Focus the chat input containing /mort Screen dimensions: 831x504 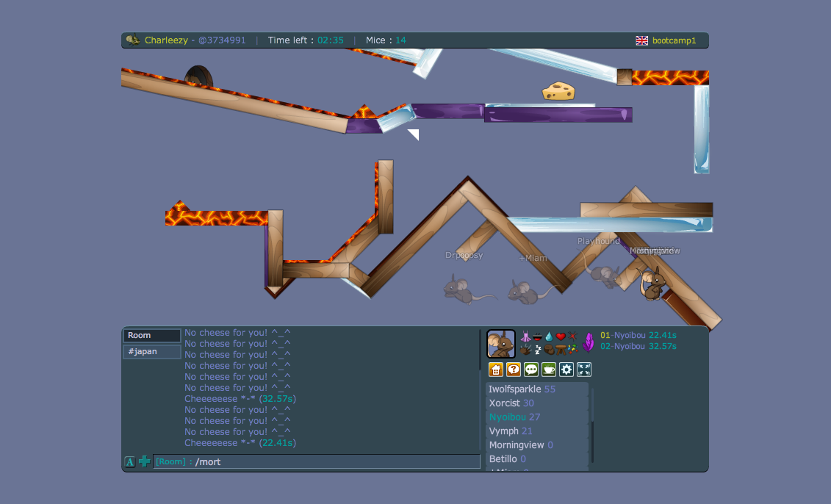click(x=317, y=461)
